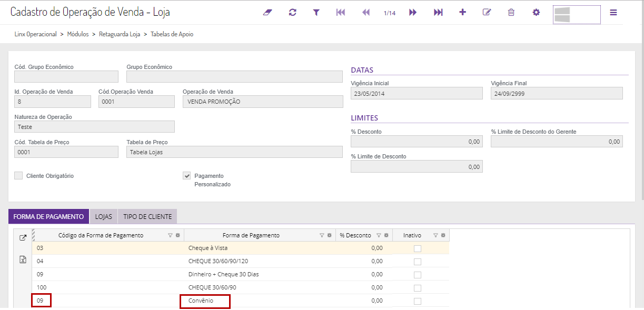Open column settings gear for Inativo column
644x310 pixels.
click(x=443, y=235)
